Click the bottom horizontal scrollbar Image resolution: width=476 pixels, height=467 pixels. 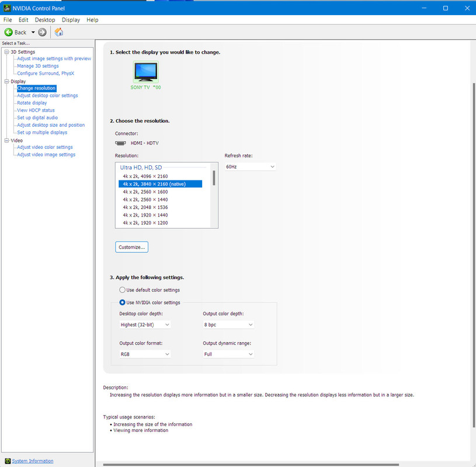point(251,465)
